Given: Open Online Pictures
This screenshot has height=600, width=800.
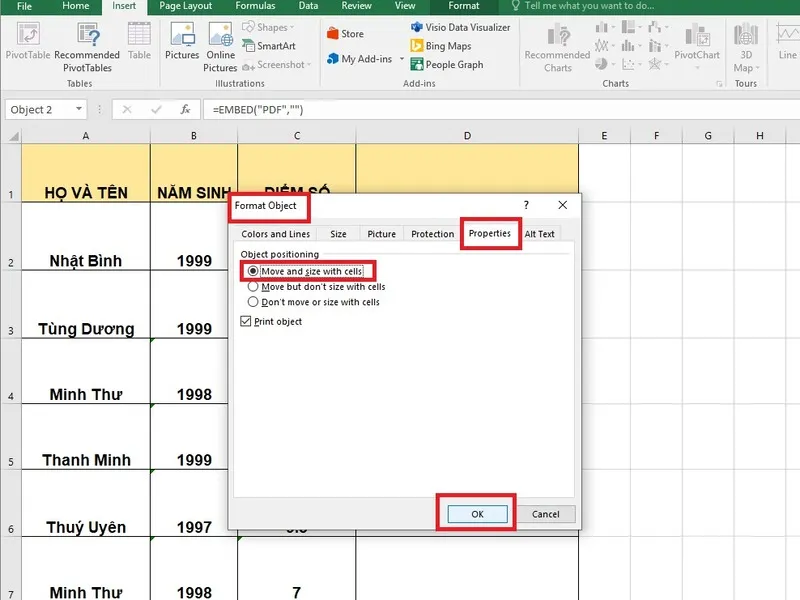Looking at the screenshot, I should click(x=220, y=47).
